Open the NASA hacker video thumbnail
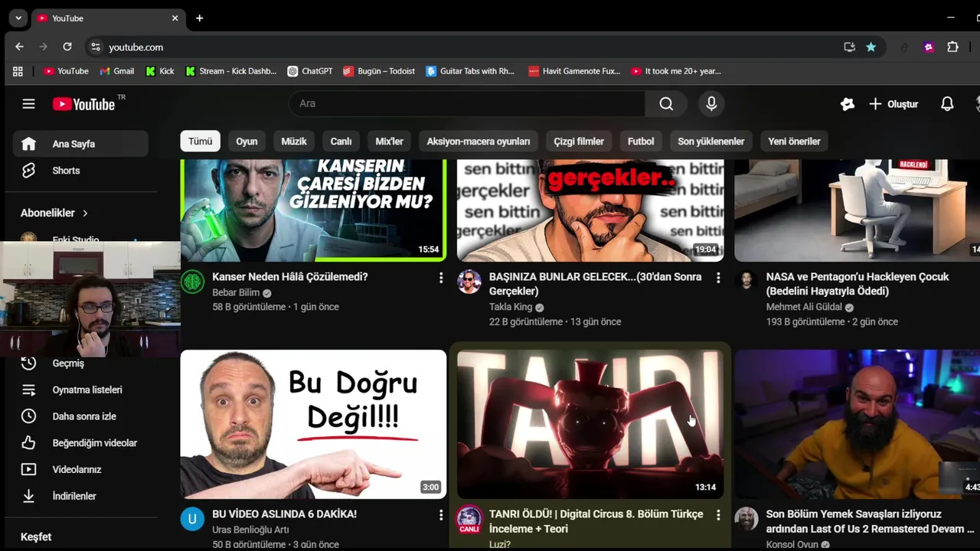Image resolution: width=980 pixels, height=551 pixels. coord(857,210)
